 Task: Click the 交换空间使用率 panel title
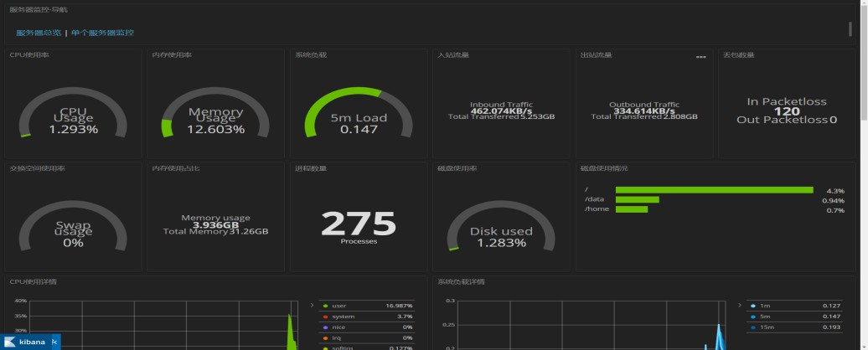pyautogui.click(x=37, y=168)
